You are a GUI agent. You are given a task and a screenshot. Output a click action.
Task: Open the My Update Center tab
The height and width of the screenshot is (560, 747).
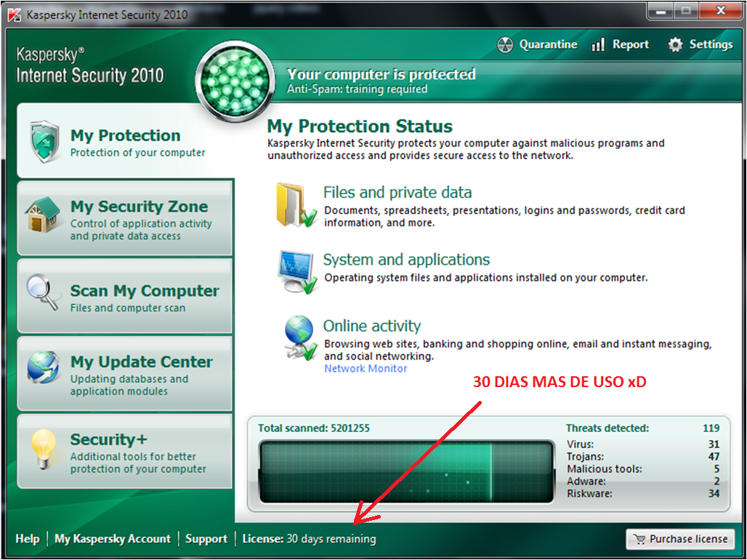click(x=125, y=374)
